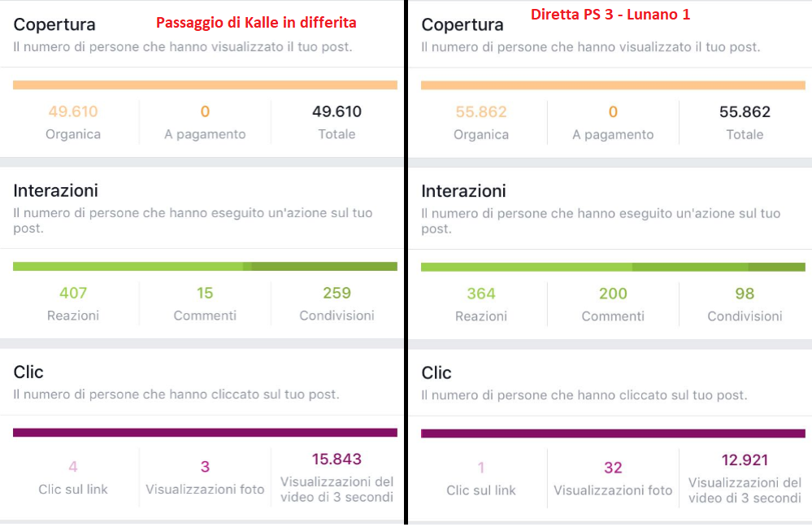812x527 pixels.
Task: Click the purple Clic bar above 12.921
Action: (613, 433)
